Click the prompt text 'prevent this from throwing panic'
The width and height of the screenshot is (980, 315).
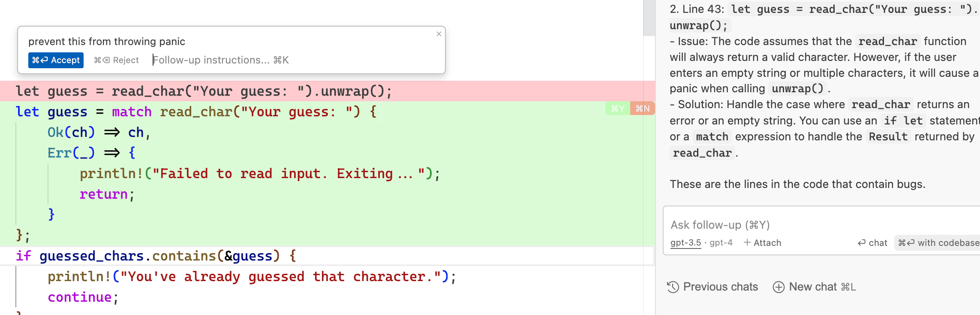click(x=107, y=42)
